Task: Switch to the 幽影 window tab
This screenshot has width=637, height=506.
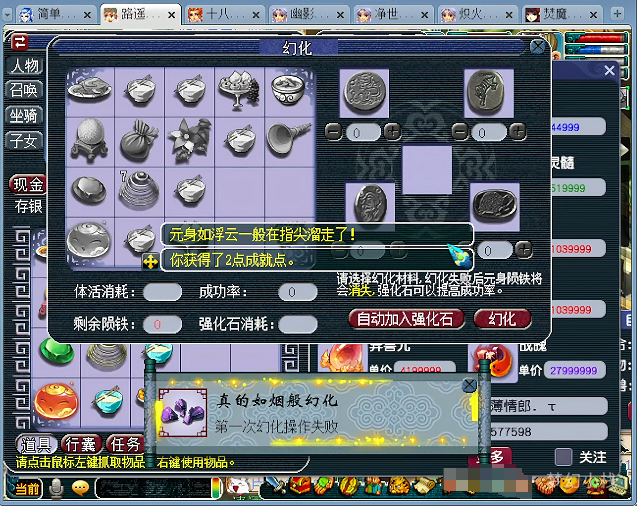Action: pyautogui.click(x=308, y=15)
